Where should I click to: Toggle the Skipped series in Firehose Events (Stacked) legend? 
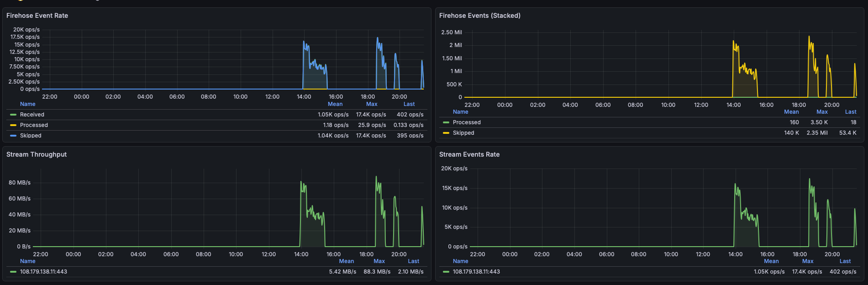(463, 133)
